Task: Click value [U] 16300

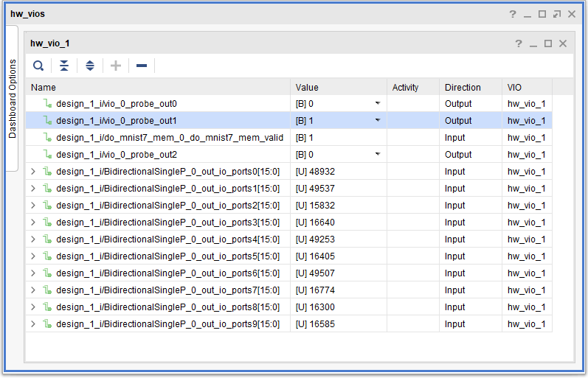Action: coord(315,307)
